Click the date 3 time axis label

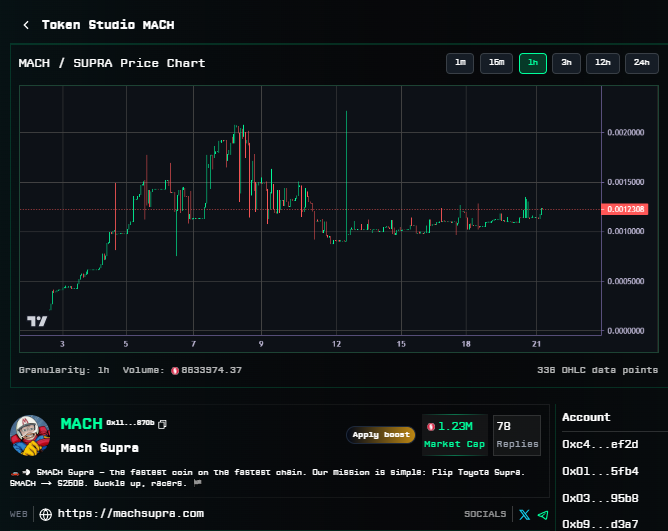click(x=62, y=344)
